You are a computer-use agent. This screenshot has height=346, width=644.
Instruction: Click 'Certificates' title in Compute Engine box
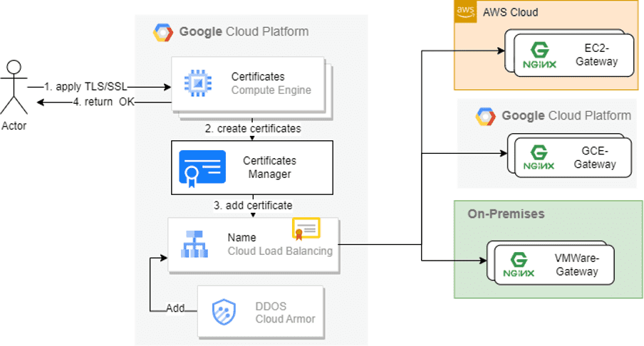[258, 77]
